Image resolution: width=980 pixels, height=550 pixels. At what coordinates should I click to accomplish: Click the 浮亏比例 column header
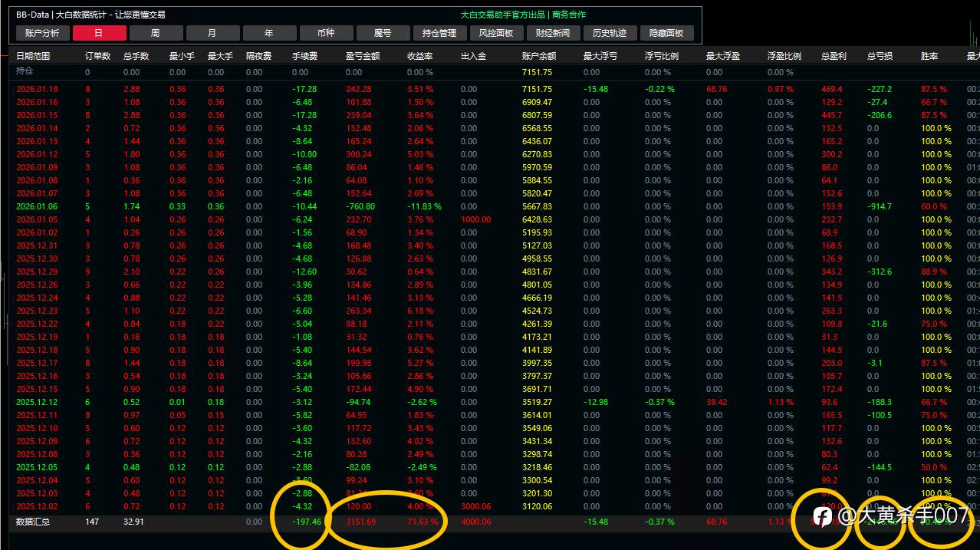(x=662, y=56)
